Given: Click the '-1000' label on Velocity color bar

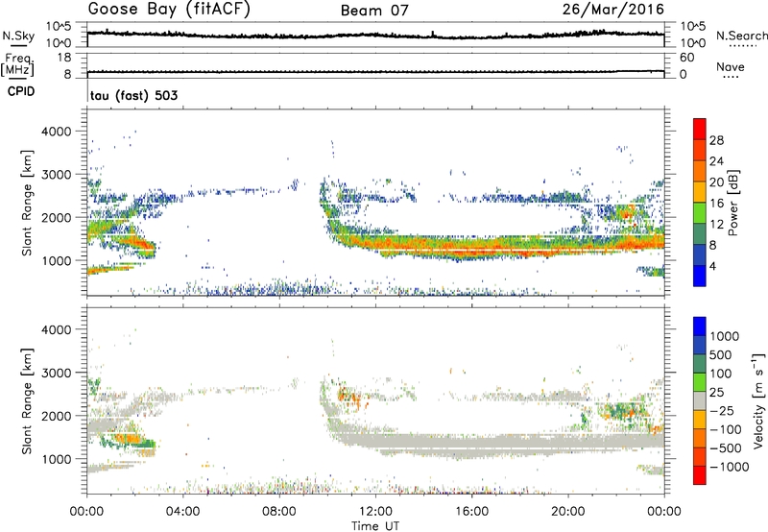Looking at the screenshot, I should pos(730,467).
